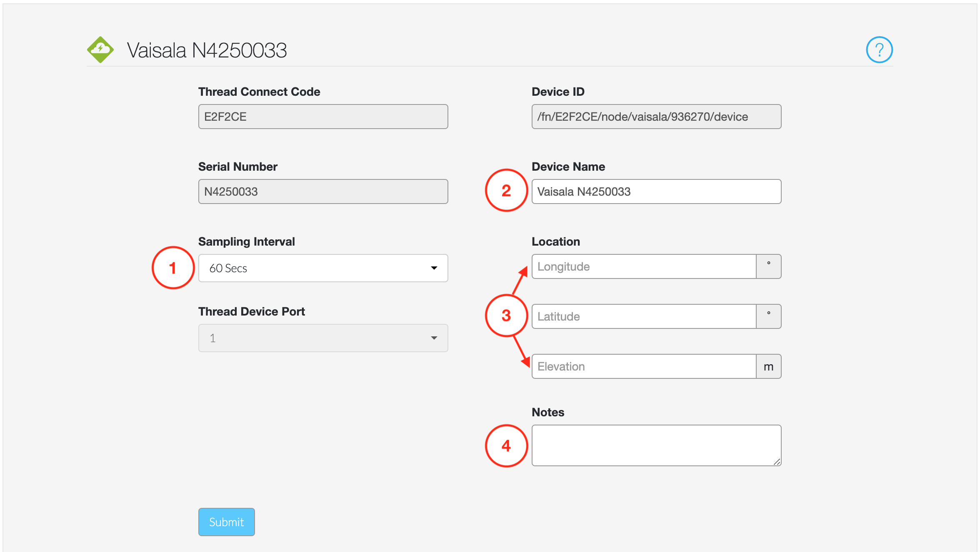
Task: Click the Notes label
Action: click(548, 412)
